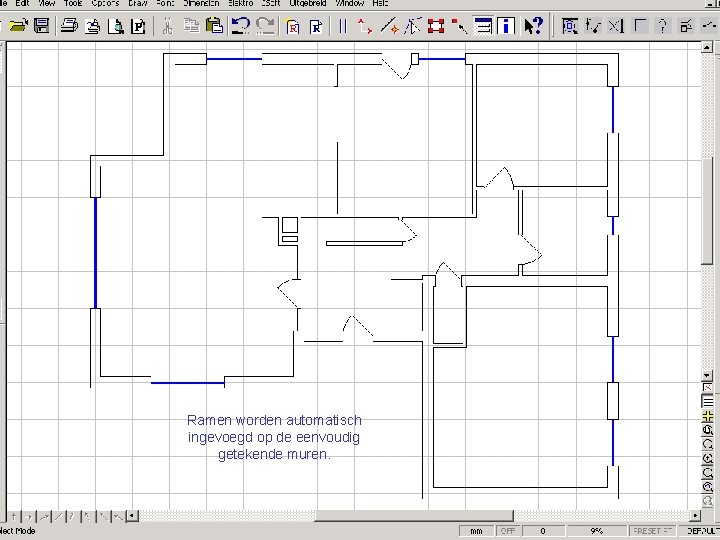Click the Undo arrow icon

coord(241,26)
